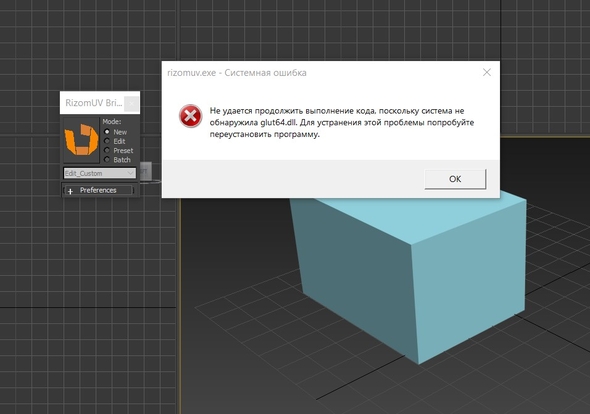Close the RizomUV Bridge floating panel
590x414 pixels.
[x=131, y=103]
